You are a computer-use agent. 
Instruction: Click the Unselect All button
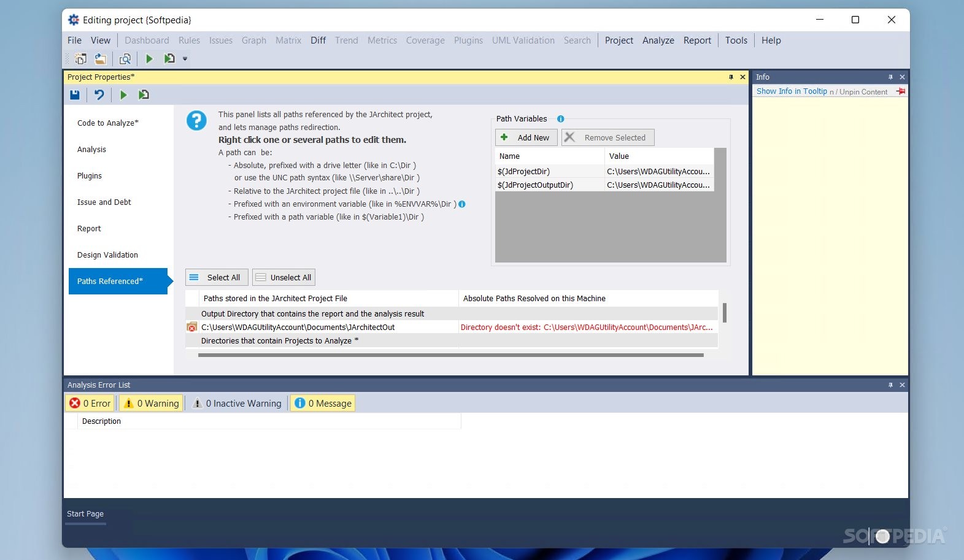283,277
